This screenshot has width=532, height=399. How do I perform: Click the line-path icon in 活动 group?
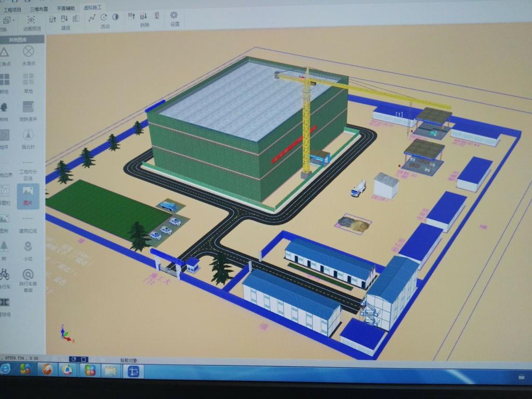point(92,18)
